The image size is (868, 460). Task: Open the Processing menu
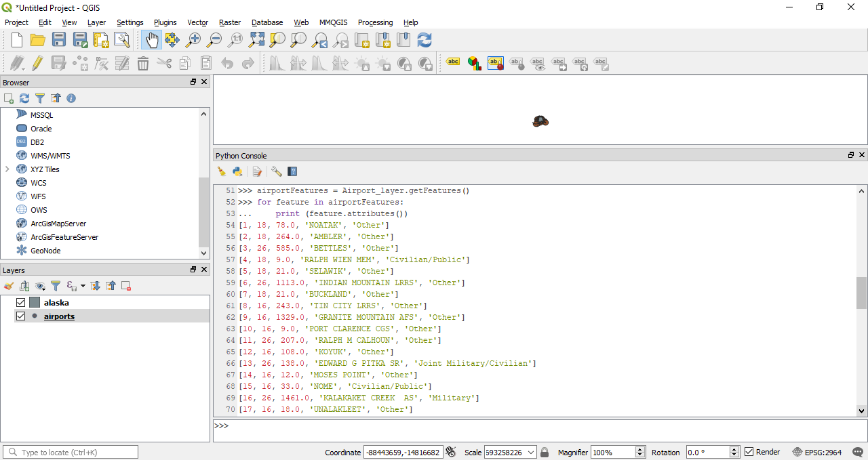pyautogui.click(x=375, y=22)
